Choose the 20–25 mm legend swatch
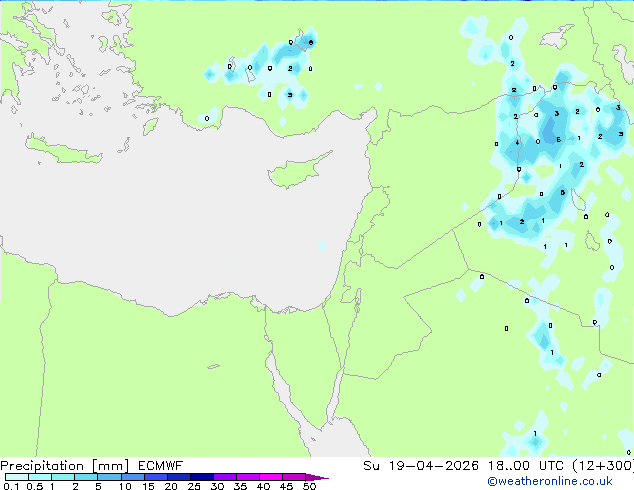The width and height of the screenshot is (634, 490). click(178, 477)
